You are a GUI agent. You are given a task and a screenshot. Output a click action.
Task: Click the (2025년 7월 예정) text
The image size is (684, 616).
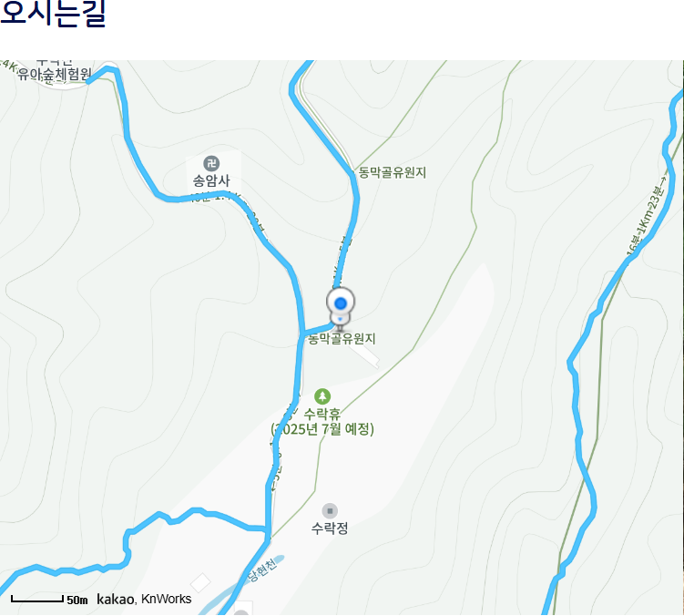[x=322, y=429]
